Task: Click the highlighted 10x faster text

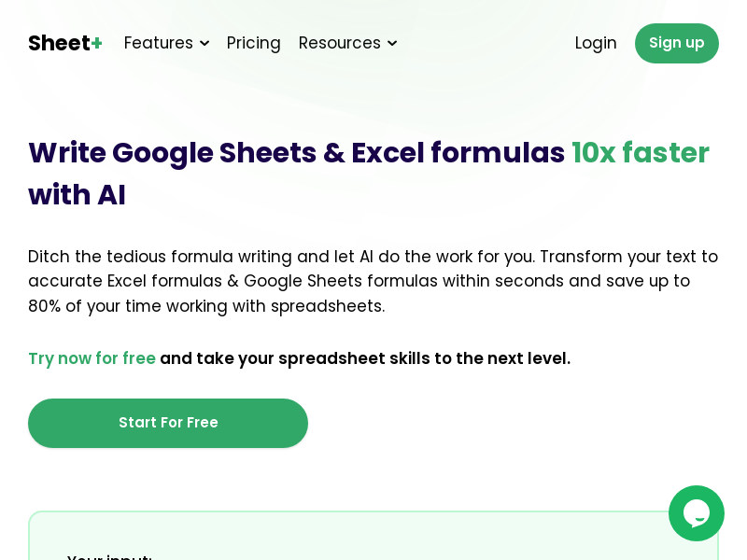Action: click(641, 153)
